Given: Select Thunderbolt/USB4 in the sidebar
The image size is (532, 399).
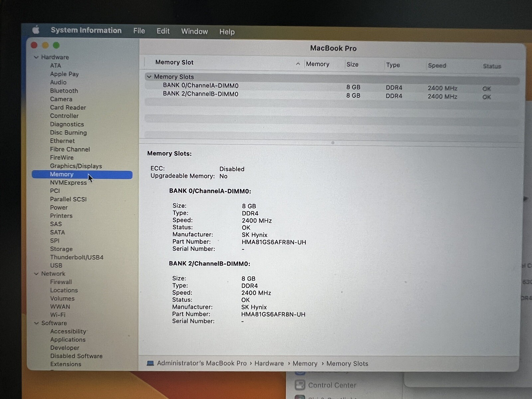Looking at the screenshot, I should pos(76,257).
